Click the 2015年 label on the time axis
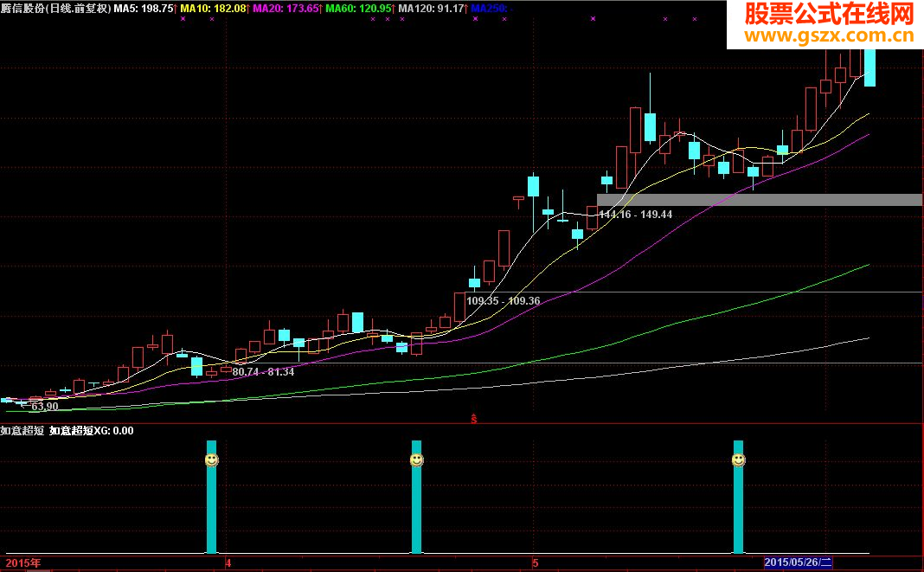The width and height of the screenshot is (924, 572). (x=23, y=562)
